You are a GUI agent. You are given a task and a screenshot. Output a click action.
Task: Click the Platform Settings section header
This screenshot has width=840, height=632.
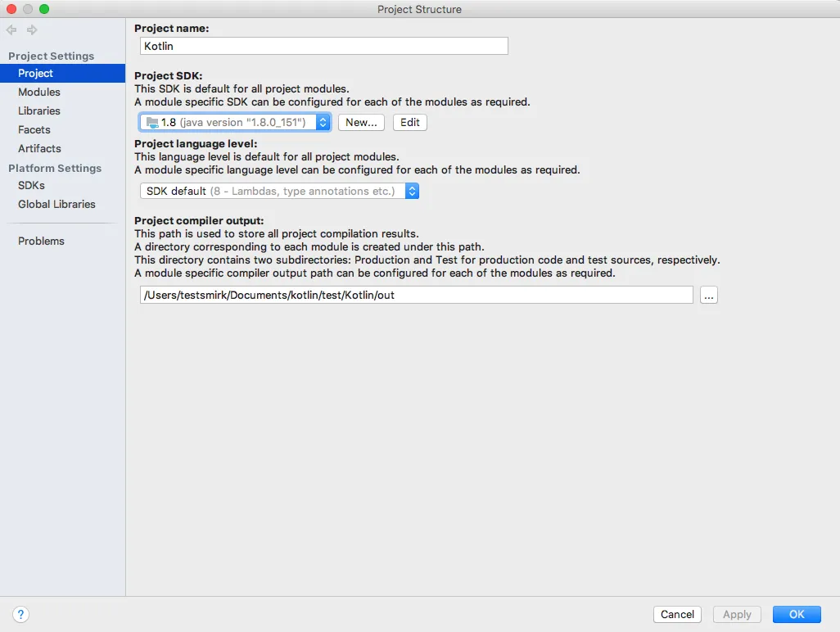click(55, 168)
